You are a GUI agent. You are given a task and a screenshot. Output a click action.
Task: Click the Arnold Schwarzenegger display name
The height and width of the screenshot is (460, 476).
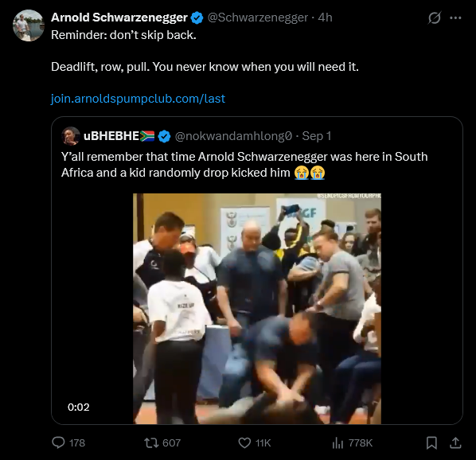click(119, 18)
